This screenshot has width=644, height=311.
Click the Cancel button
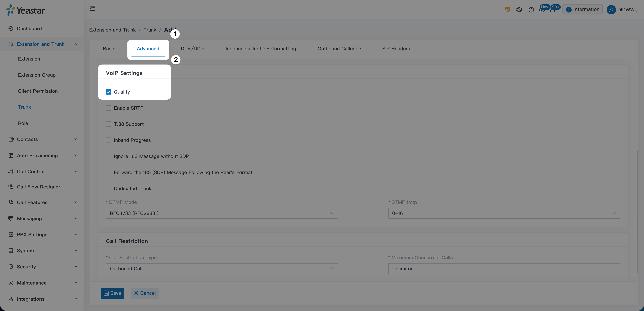145,293
